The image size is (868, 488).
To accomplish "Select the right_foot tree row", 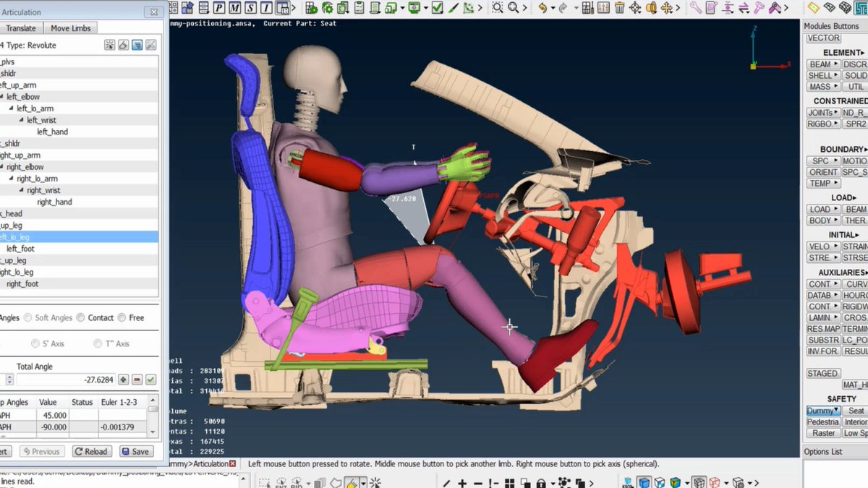I will click(79, 284).
